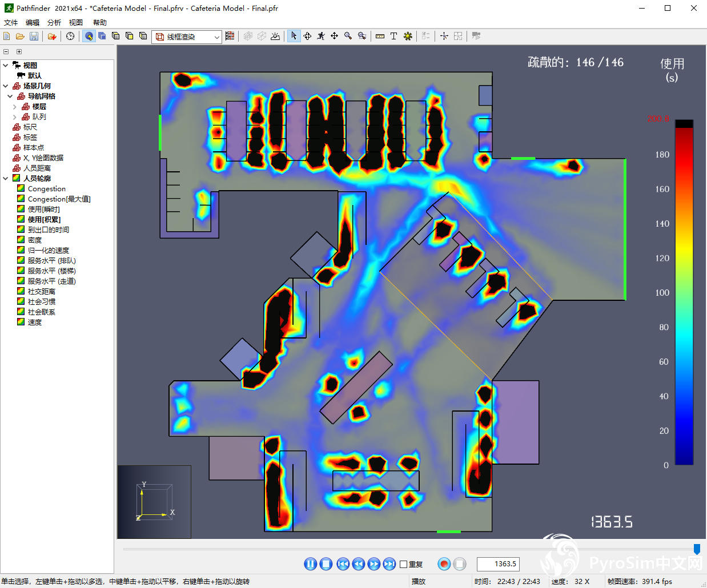Expand the 楼层 tree node
The image size is (707, 588).
(14, 107)
